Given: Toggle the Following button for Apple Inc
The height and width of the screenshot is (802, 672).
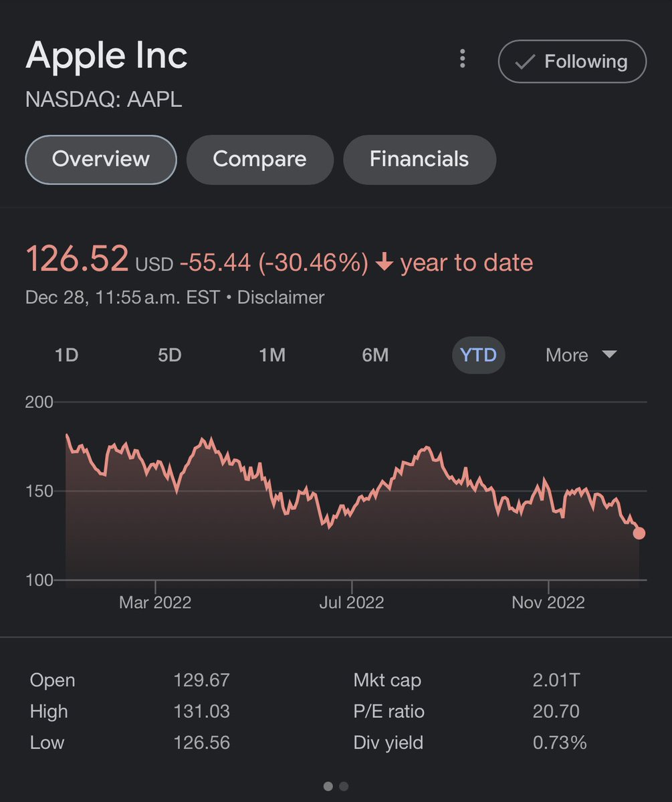Looking at the screenshot, I should (x=572, y=61).
